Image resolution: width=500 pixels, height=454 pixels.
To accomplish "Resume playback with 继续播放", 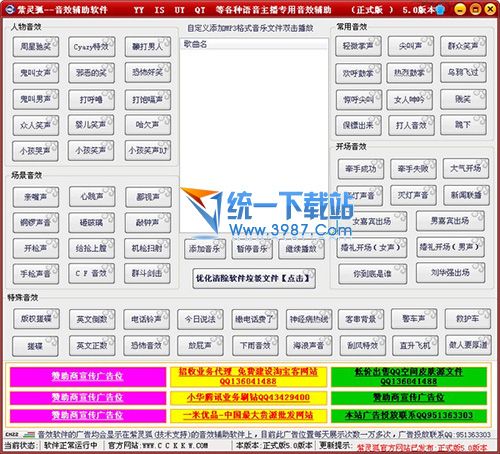I will 301,249.
